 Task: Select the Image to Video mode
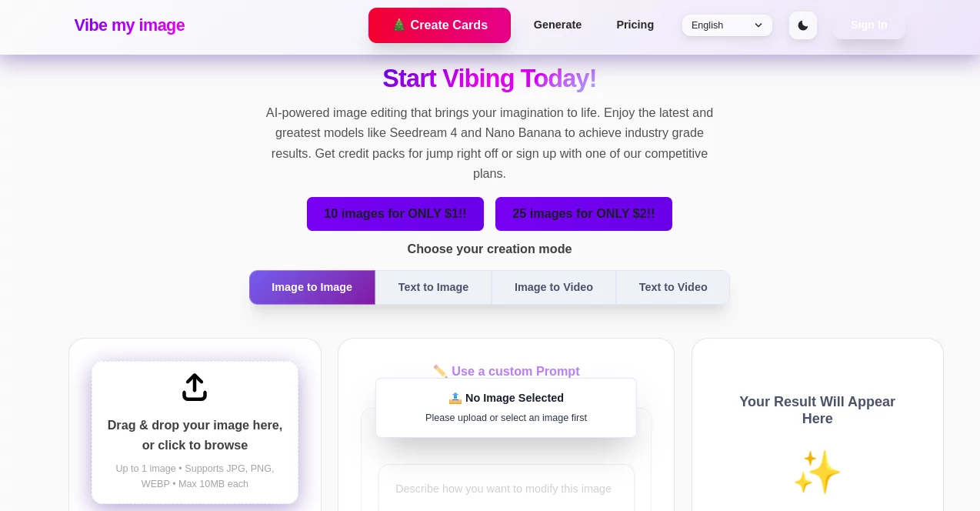click(553, 287)
